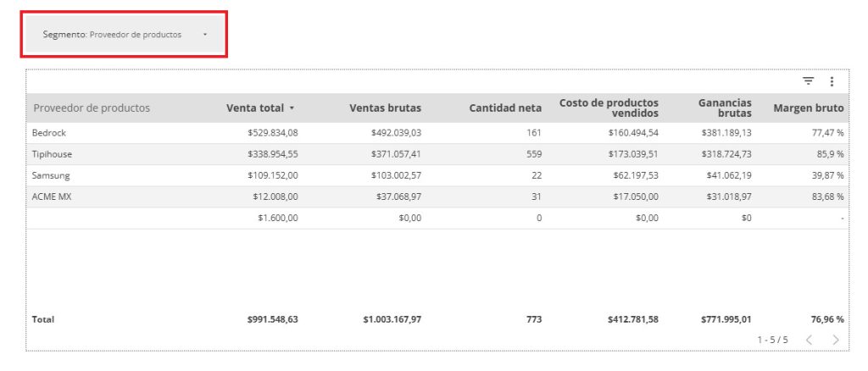Open the Segmento dropdown selector
The width and height of the screenshot is (868, 371).
pos(124,34)
